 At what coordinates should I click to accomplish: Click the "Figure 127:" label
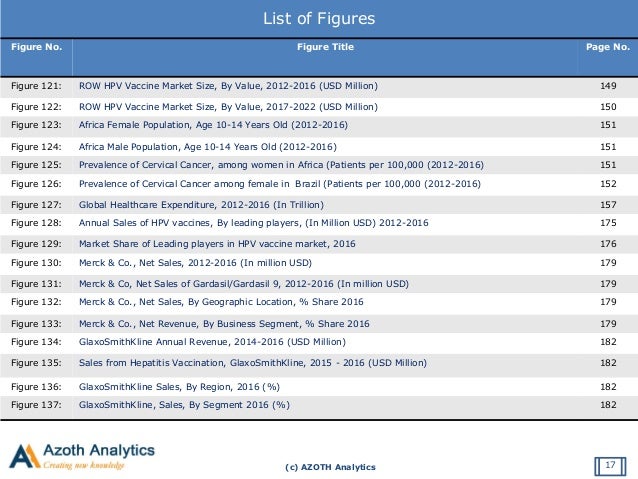coord(36,205)
